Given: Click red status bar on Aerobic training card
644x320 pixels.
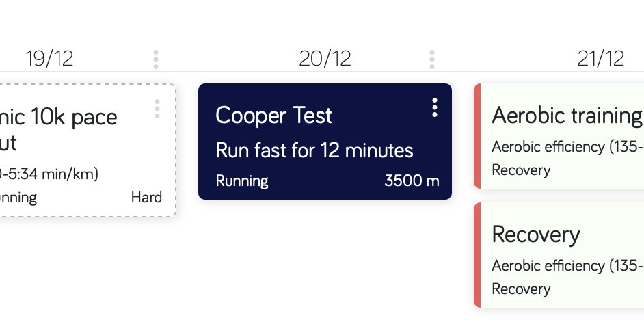Looking at the screenshot, I should coord(477,135).
